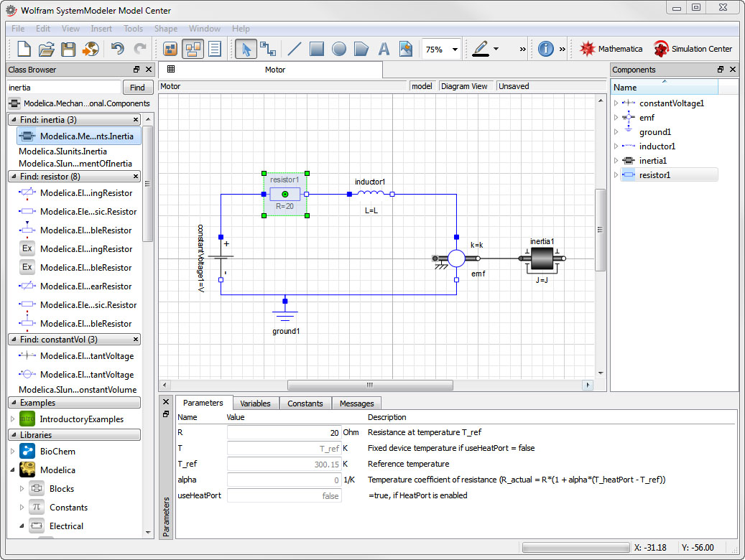
Task: Select the Bitmap image tool
Action: pyautogui.click(x=406, y=49)
